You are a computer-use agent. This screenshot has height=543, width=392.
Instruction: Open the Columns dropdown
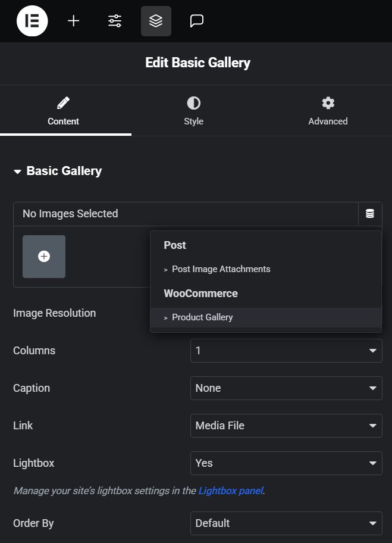click(286, 351)
